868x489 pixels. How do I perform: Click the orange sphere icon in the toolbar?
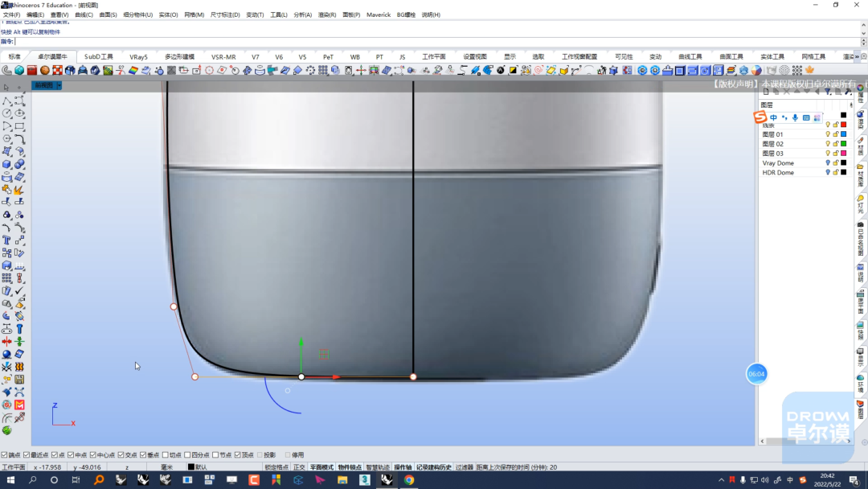pos(45,70)
